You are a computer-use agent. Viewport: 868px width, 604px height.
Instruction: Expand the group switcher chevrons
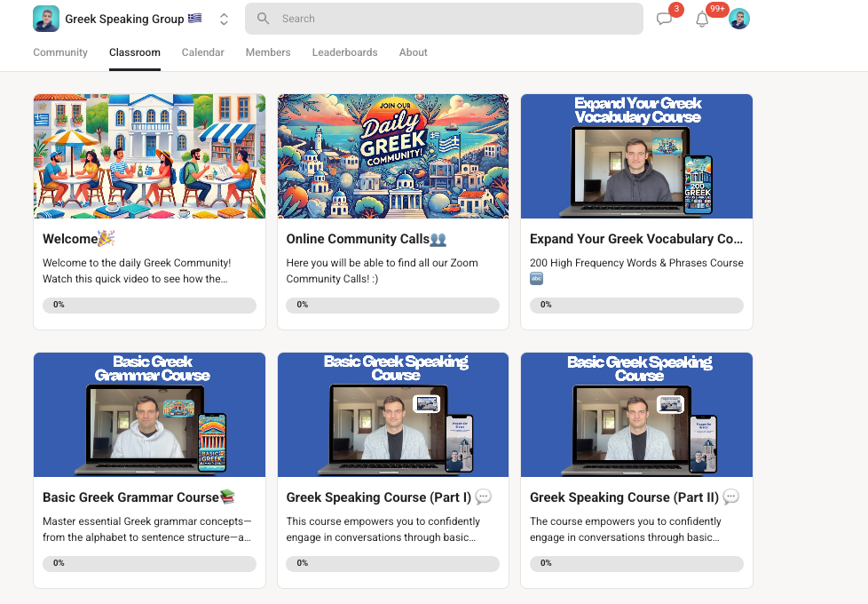224,19
